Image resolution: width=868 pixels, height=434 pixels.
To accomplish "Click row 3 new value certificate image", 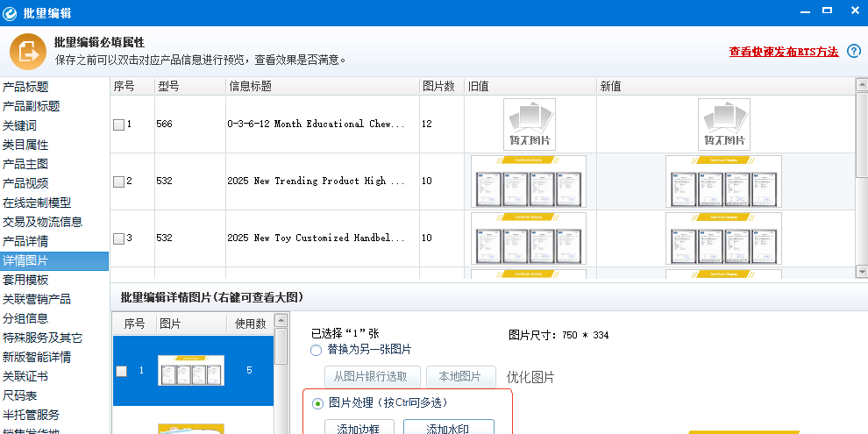I will 723,238.
